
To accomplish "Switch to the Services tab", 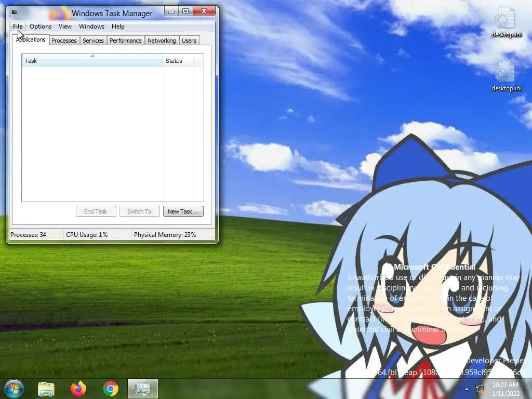I will coord(94,41).
